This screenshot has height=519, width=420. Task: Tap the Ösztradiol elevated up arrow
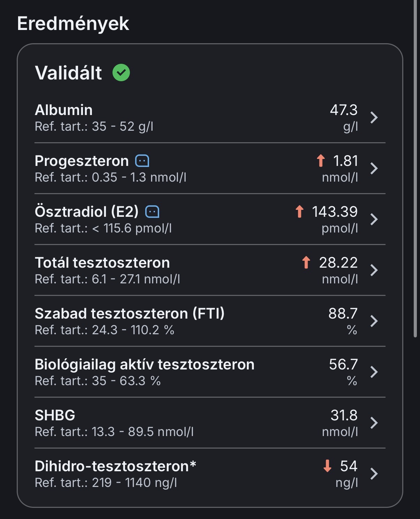coord(300,212)
